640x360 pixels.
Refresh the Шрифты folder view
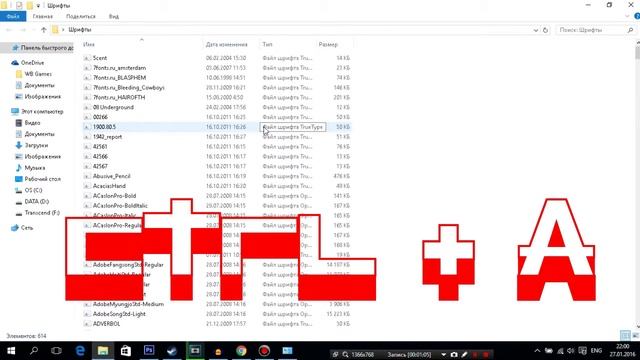click(x=545, y=30)
